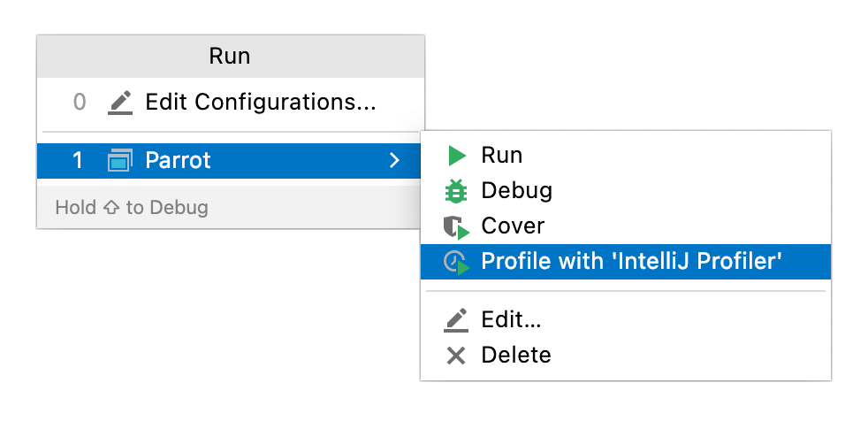868x421 pixels.
Task: Select Profile with 'IntelliJ Profiler'
Action: click(626, 262)
